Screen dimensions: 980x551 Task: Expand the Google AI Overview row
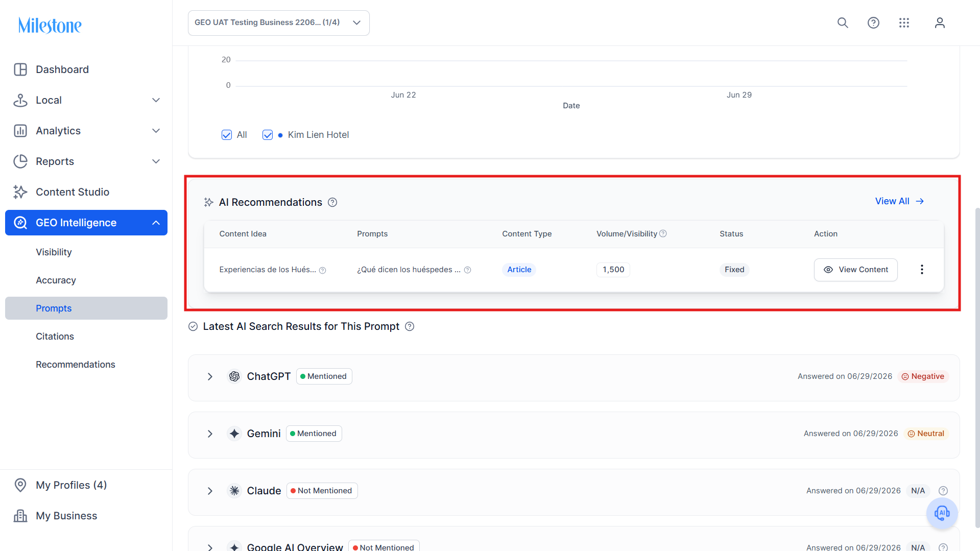click(210, 547)
